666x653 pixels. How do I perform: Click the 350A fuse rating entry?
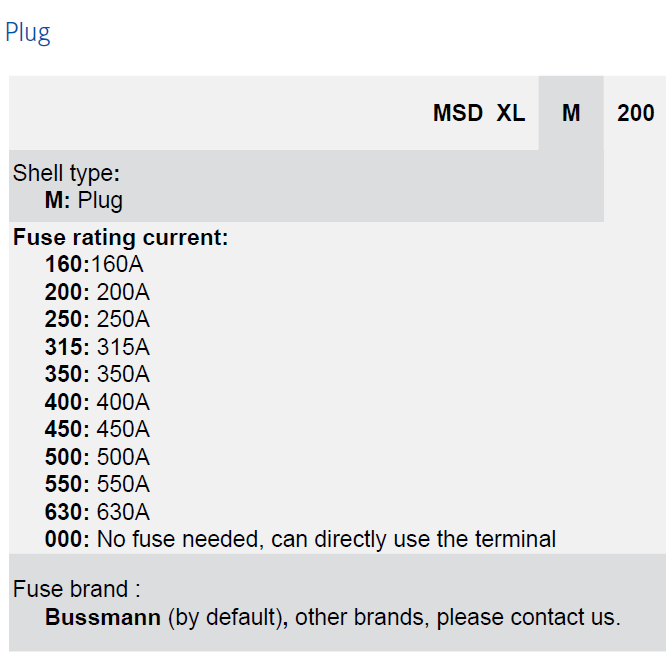pyautogui.click(x=97, y=375)
